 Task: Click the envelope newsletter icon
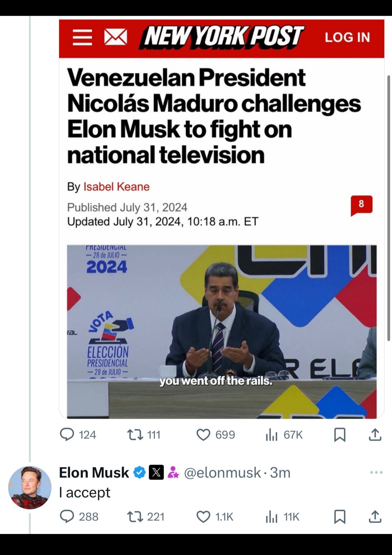point(116,38)
